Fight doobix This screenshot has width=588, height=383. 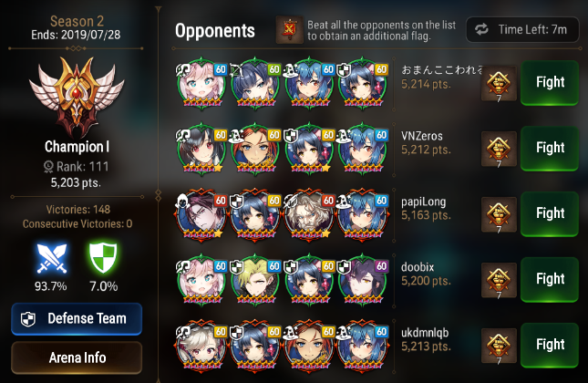[x=550, y=279]
